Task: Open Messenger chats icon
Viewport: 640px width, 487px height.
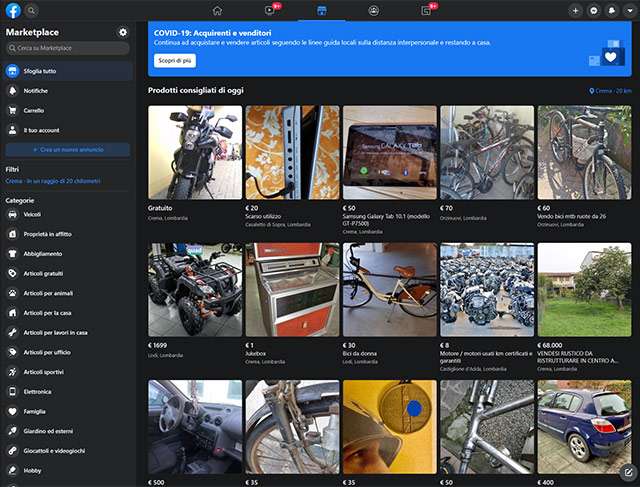Action: point(594,10)
